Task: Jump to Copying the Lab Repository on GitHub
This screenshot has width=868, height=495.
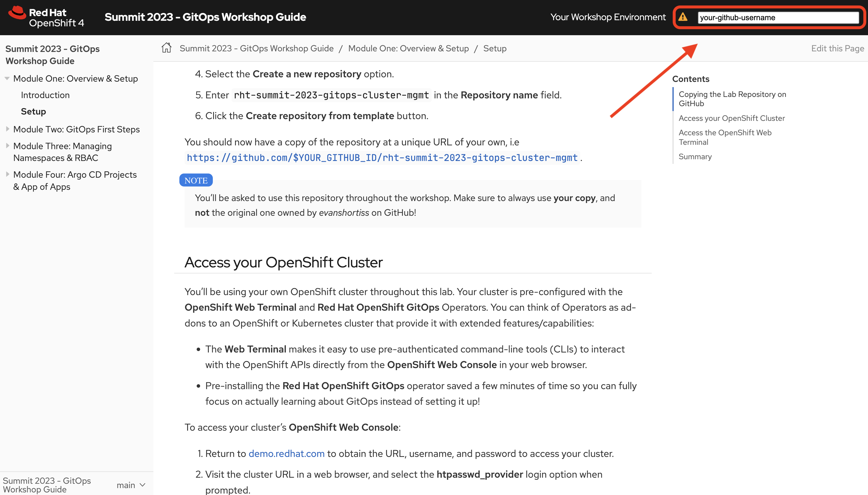Action: (732, 99)
